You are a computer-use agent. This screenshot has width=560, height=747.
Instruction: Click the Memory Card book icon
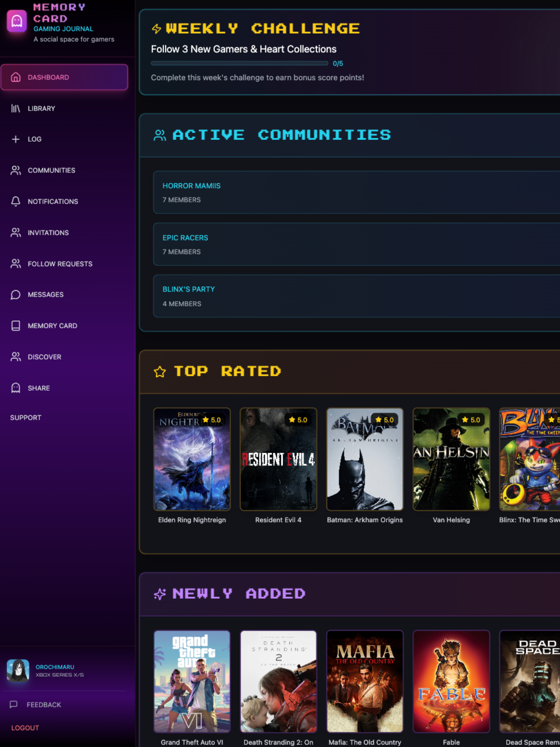point(15,325)
